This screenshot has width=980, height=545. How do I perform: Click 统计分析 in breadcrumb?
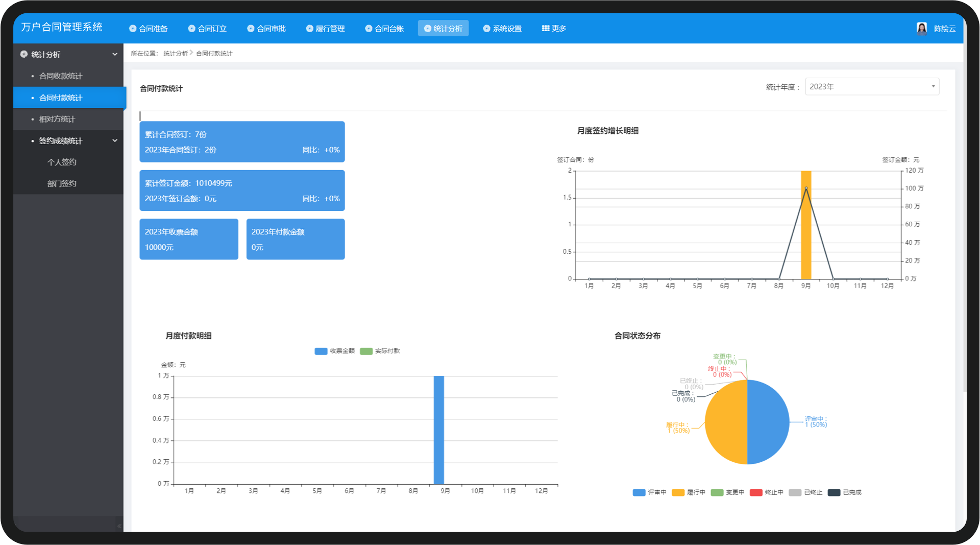(176, 53)
